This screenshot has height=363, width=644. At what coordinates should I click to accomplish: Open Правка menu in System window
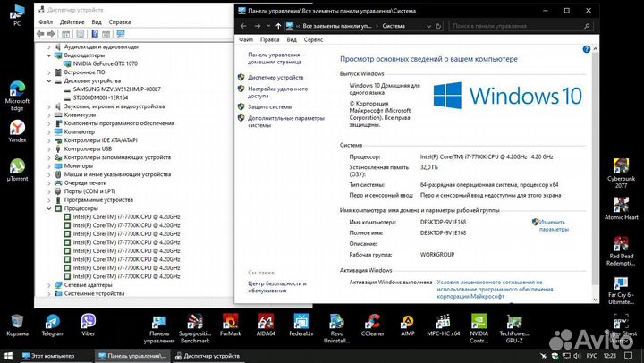tap(269, 39)
